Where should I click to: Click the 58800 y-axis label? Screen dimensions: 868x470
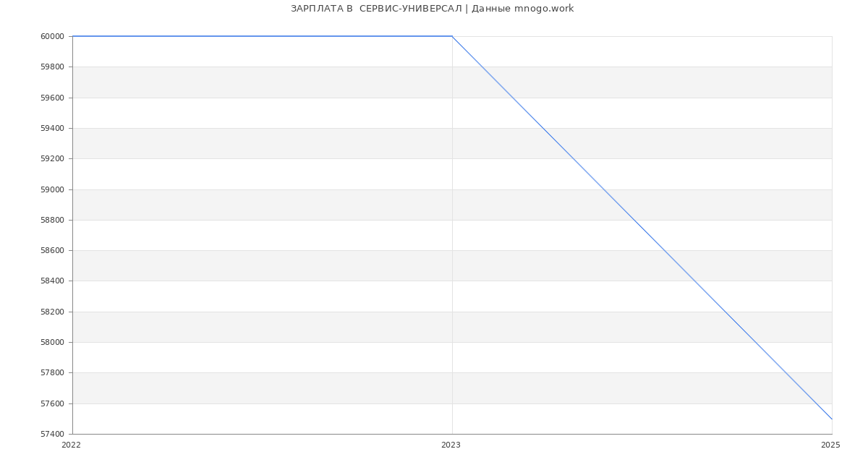pos(52,221)
